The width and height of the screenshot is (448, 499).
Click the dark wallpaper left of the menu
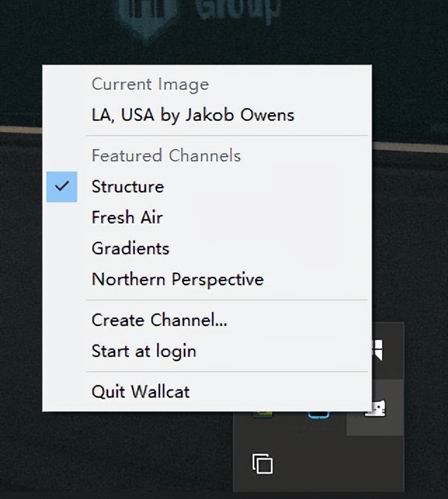[x=21, y=281]
